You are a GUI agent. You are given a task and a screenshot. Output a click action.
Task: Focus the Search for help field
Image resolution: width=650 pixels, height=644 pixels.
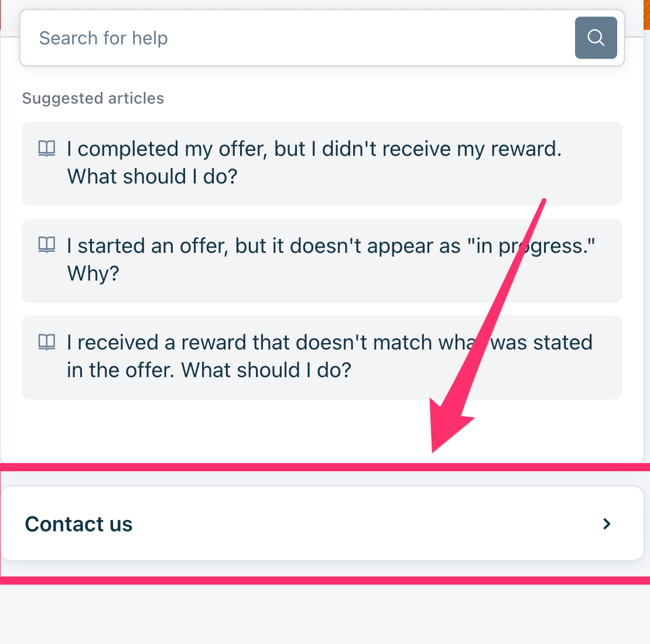(293, 38)
